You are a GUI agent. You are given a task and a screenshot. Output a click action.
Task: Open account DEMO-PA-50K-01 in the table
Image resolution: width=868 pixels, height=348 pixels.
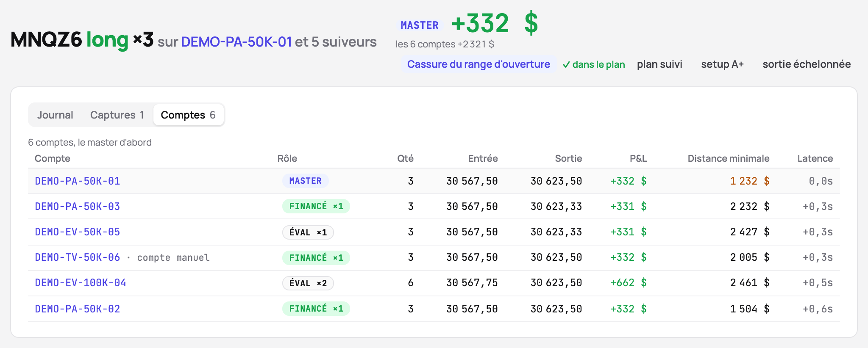tap(78, 181)
